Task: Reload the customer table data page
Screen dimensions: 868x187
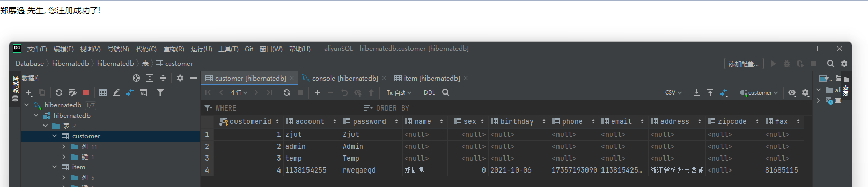Action: click(287, 92)
